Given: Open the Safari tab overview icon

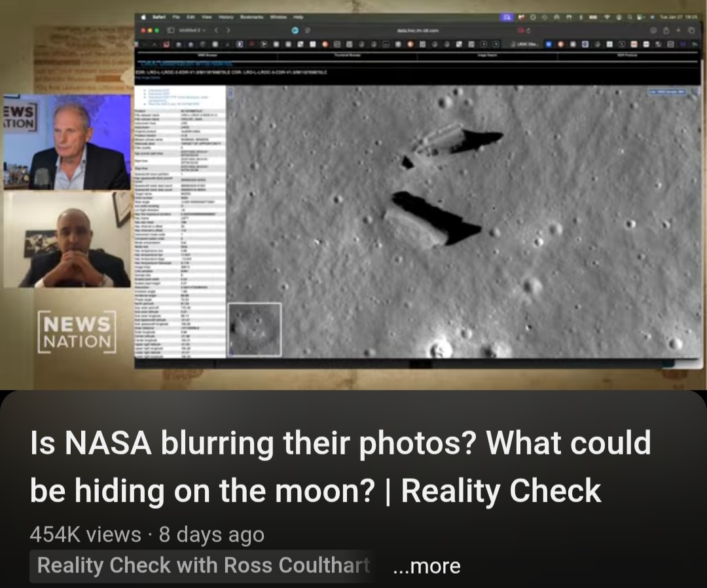Looking at the screenshot, I should pos(691,30).
